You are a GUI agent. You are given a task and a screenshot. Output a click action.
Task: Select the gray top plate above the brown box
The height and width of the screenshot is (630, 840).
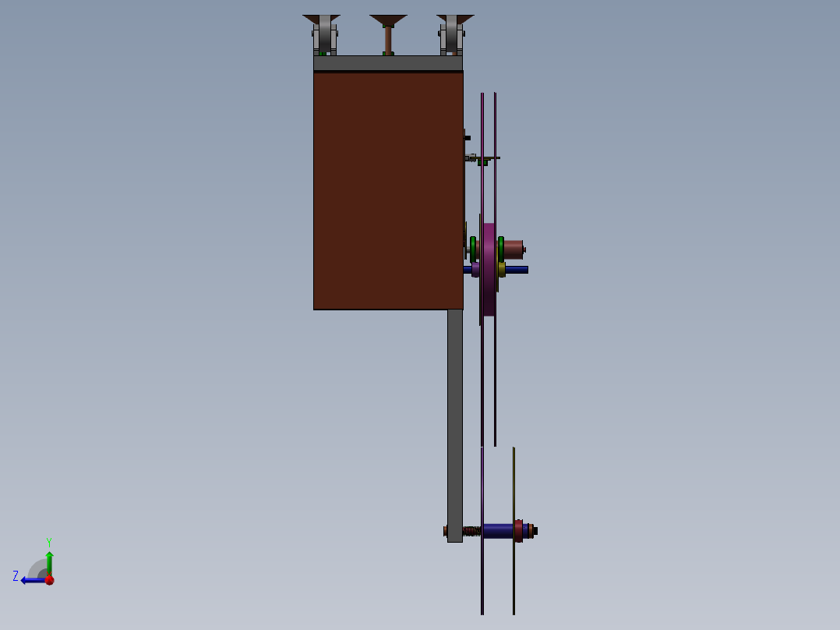(388, 62)
